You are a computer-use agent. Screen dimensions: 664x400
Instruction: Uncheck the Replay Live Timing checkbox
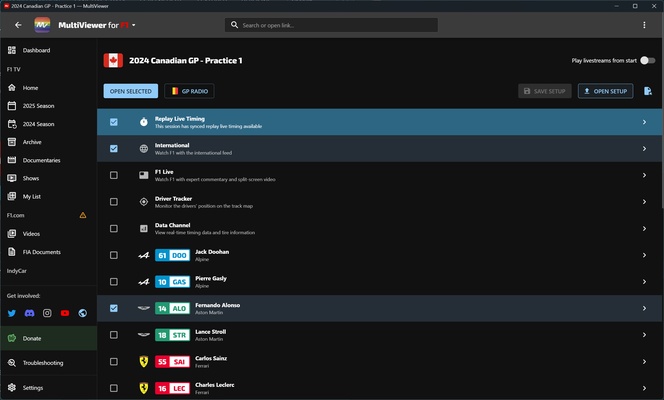coord(113,122)
